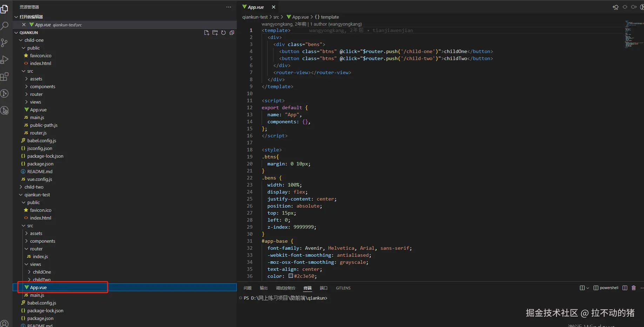644x327 pixels.
Task: Expand the child-two folder
Action: coord(34,187)
